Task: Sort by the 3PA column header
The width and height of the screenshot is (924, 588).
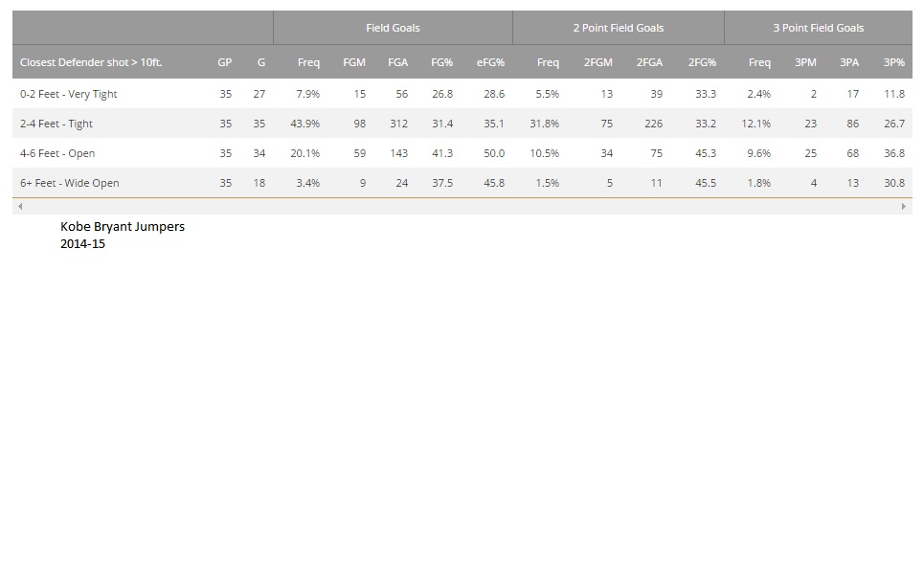Action: click(x=848, y=62)
